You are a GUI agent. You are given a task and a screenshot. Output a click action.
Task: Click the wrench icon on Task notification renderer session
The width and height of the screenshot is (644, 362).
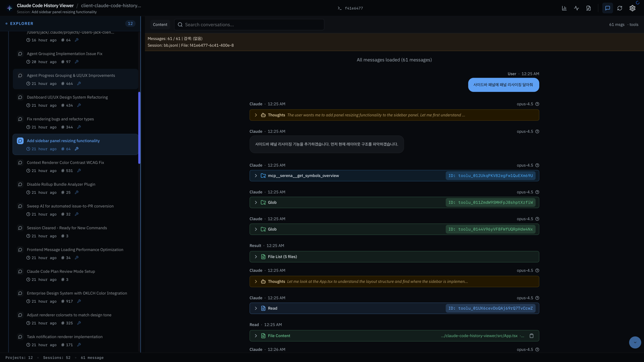(x=79, y=345)
